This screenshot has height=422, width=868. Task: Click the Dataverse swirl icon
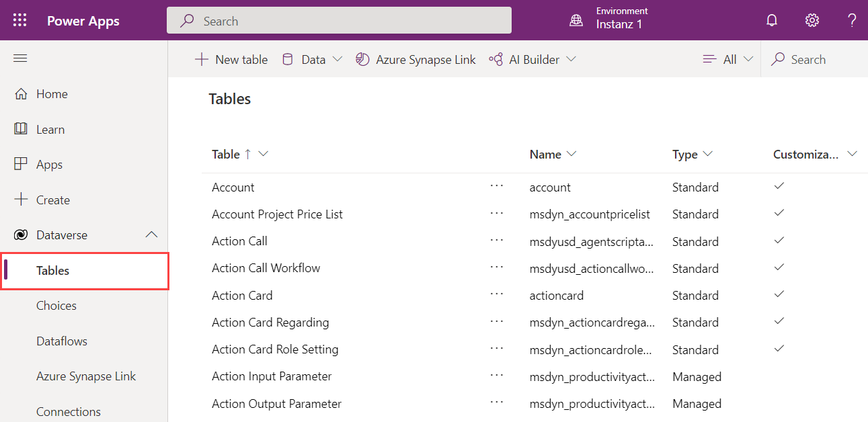click(x=21, y=235)
